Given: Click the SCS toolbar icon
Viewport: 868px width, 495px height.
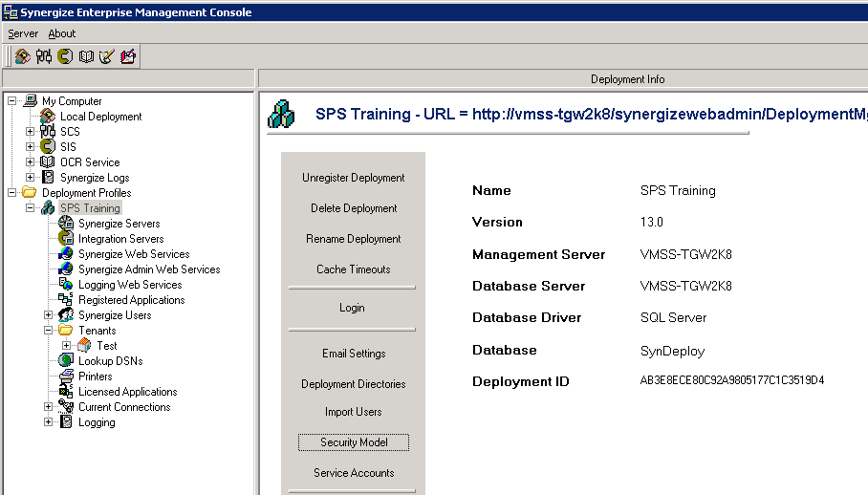Looking at the screenshot, I should (x=44, y=56).
